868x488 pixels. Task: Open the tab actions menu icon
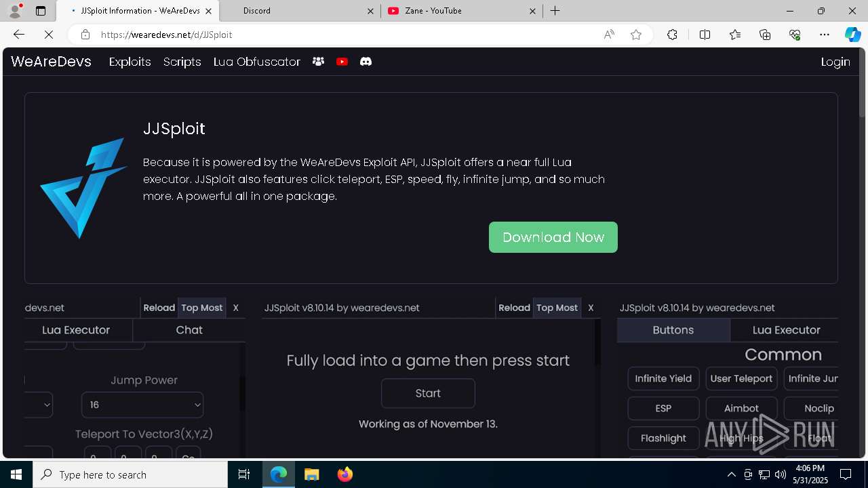click(41, 11)
